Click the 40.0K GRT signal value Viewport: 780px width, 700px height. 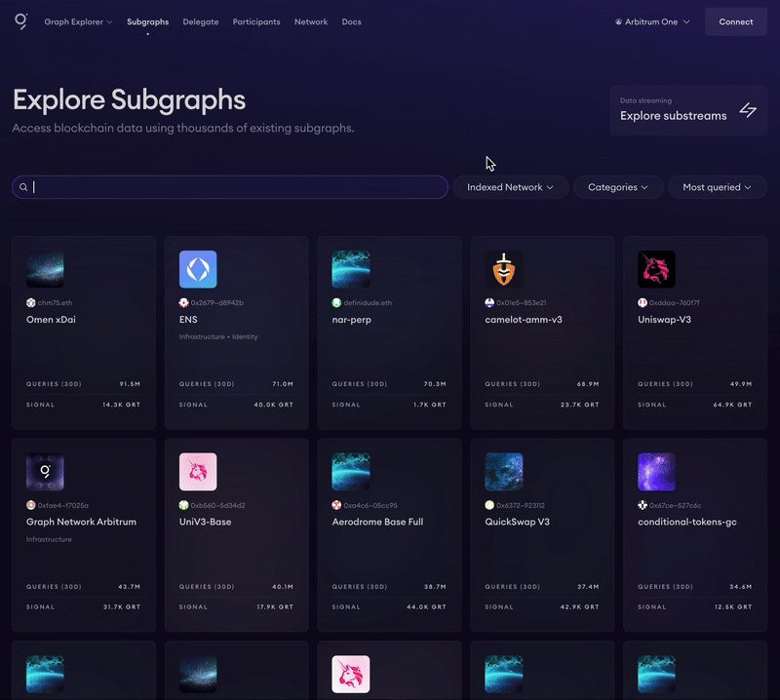tap(274, 405)
